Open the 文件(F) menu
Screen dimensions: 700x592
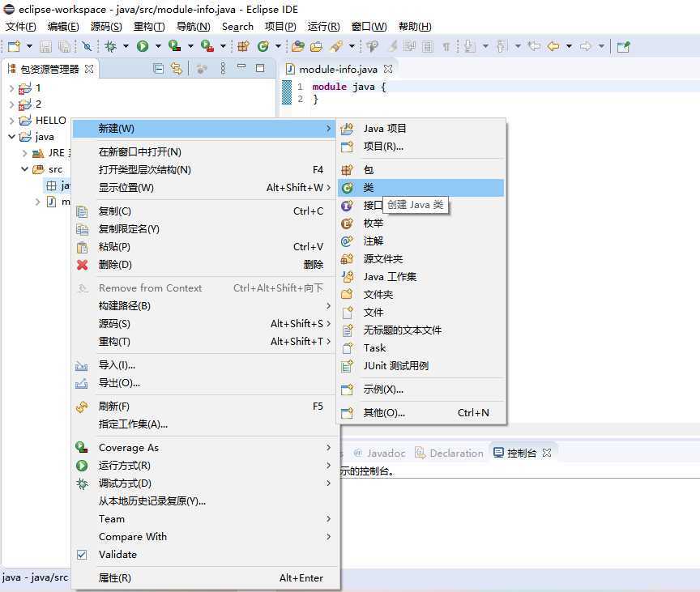[x=20, y=27]
